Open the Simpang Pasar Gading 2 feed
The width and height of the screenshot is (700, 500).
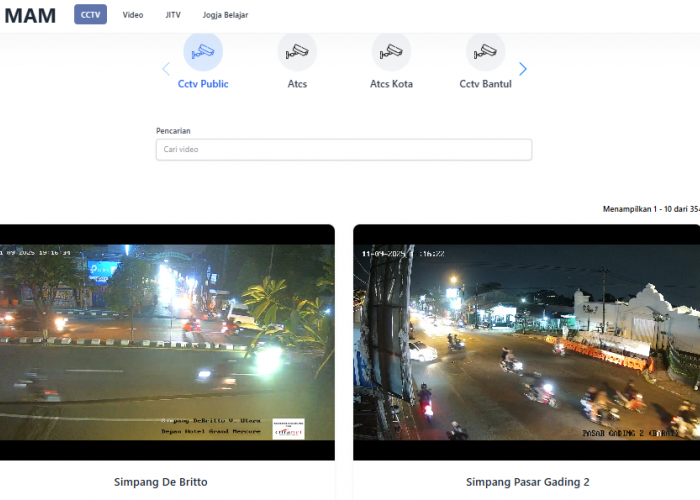tap(527, 342)
